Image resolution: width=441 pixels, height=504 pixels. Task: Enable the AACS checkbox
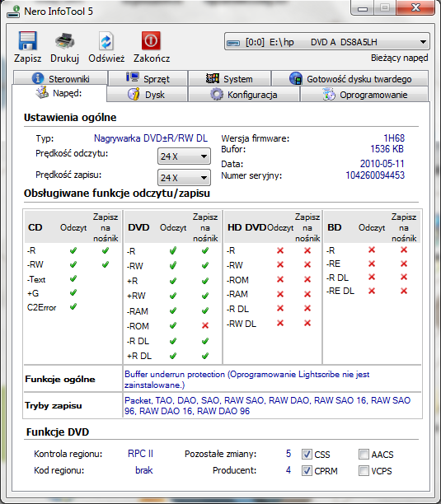[x=364, y=455]
